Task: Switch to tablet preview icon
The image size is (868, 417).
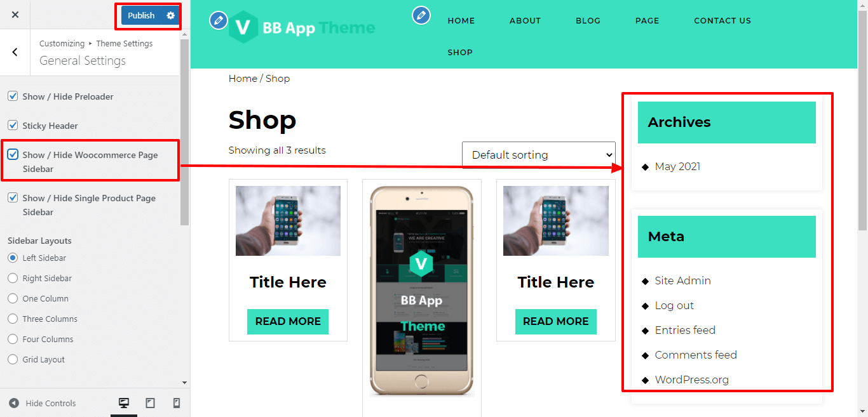Action: point(151,403)
